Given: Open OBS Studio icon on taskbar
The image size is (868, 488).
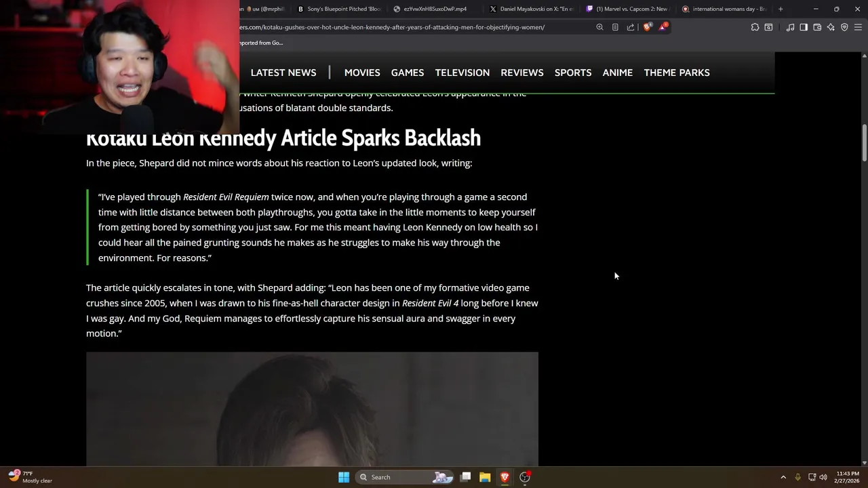Looking at the screenshot, I should pos(525,477).
